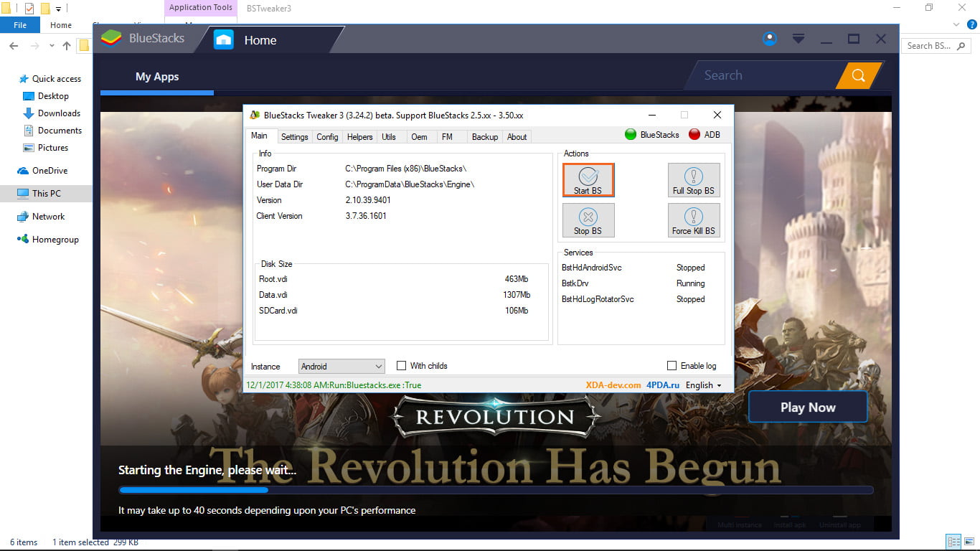Image resolution: width=980 pixels, height=551 pixels.
Task: Switch to the About tab in Tweaker
Action: pyautogui.click(x=517, y=137)
